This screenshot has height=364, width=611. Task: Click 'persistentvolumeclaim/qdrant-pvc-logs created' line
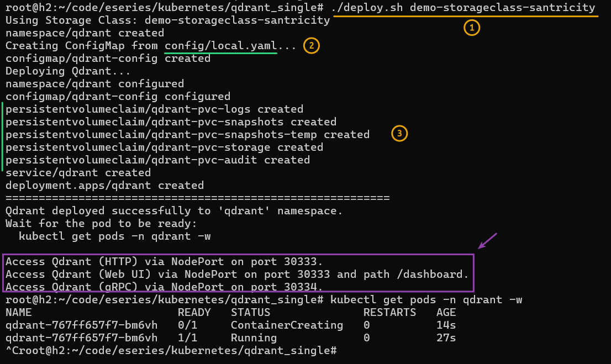point(154,109)
